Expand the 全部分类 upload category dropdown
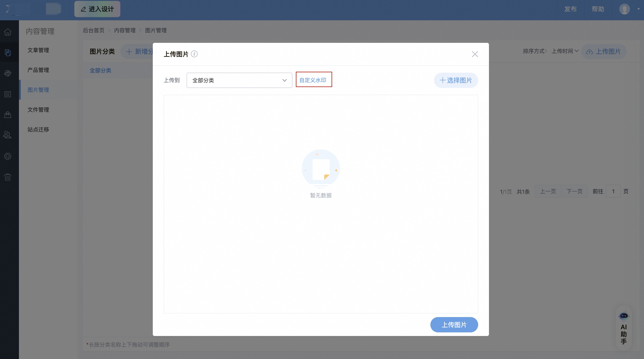 tap(239, 80)
